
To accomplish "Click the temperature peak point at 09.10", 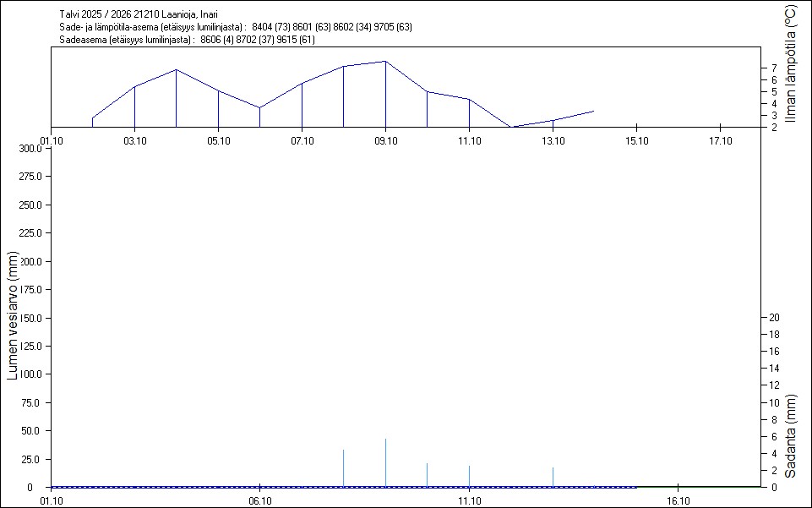I will coord(385,62).
